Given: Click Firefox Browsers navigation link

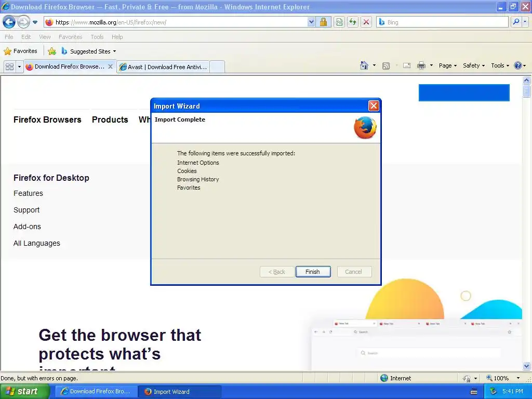Looking at the screenshot, I should pyautogui.click(x=47, y=120).
